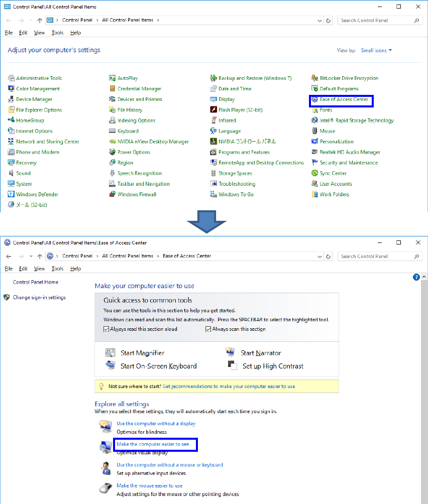
Task: Click the Color Management icon
Action: coord(11,88)
